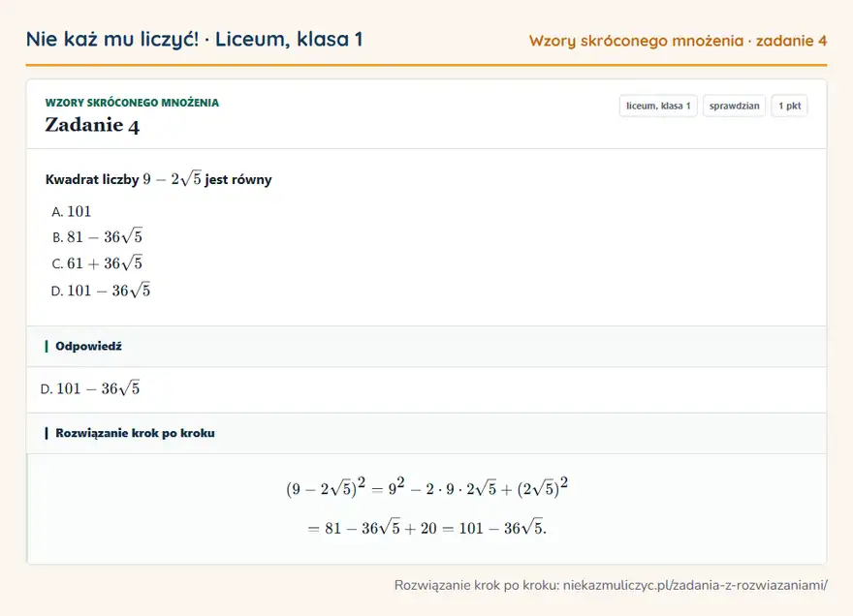Open the niekazmuliczyc.pl solutions link in footer
The width and height of the screenshot is (853, 616).
coord(611,585)
